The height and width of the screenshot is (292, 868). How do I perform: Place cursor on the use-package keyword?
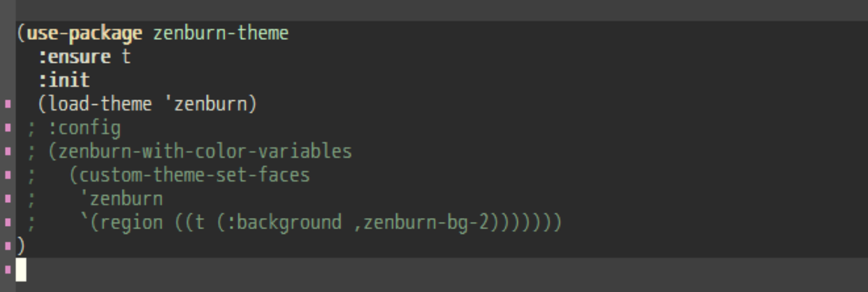[84, 33]
